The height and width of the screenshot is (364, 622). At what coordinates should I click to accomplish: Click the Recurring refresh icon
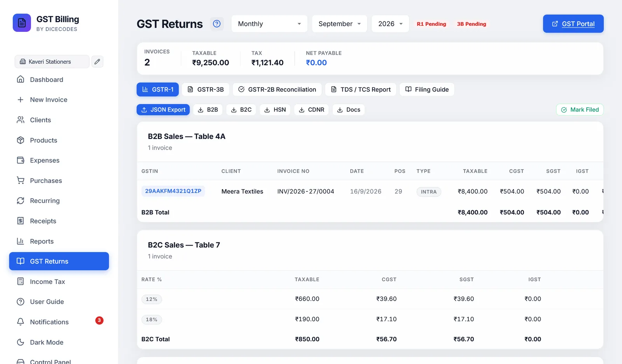pyautogui.click(x=21, y=200)
